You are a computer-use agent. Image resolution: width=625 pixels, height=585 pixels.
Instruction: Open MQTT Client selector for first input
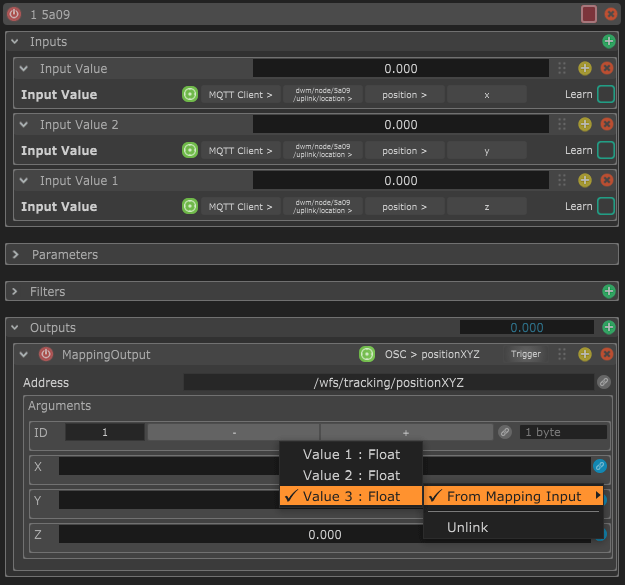click(x=239, y=95)
